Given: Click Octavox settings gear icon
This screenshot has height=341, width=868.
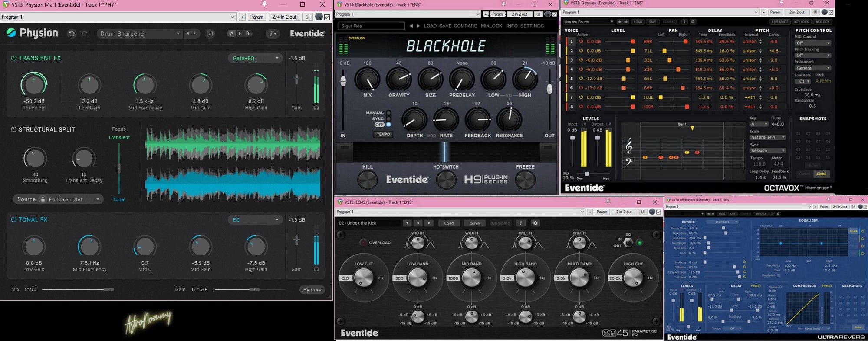Looking at the screenshot, I should [x=693, y=22].
